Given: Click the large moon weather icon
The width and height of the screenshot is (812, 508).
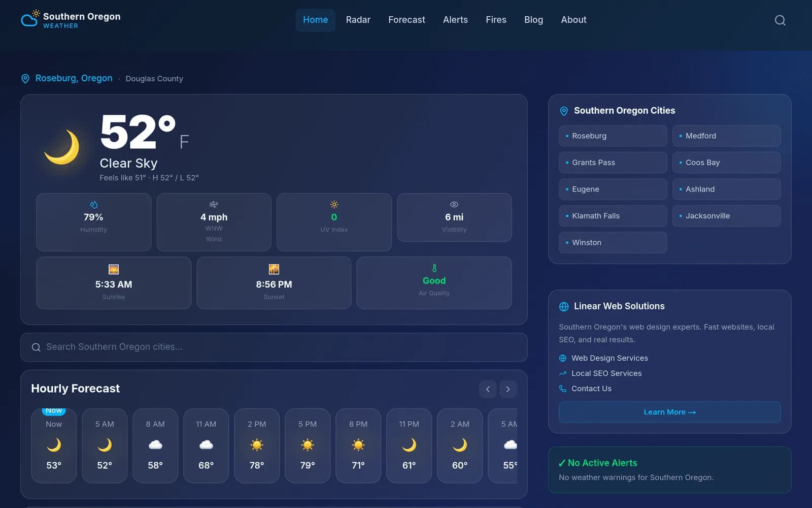Looking at the screenshot, I should pyautogui.click(x=62, y=147).
